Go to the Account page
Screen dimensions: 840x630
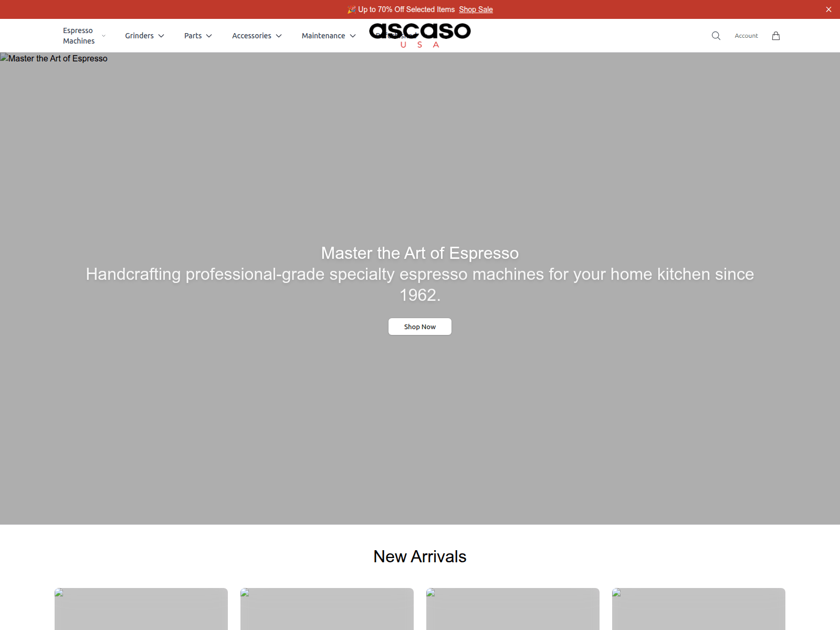tap(746, 36)
